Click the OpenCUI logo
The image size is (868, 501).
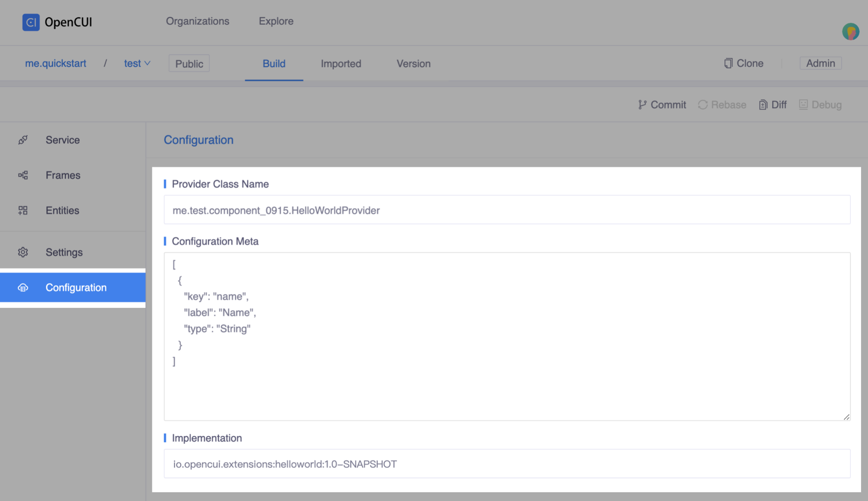[x=56, y=22]
